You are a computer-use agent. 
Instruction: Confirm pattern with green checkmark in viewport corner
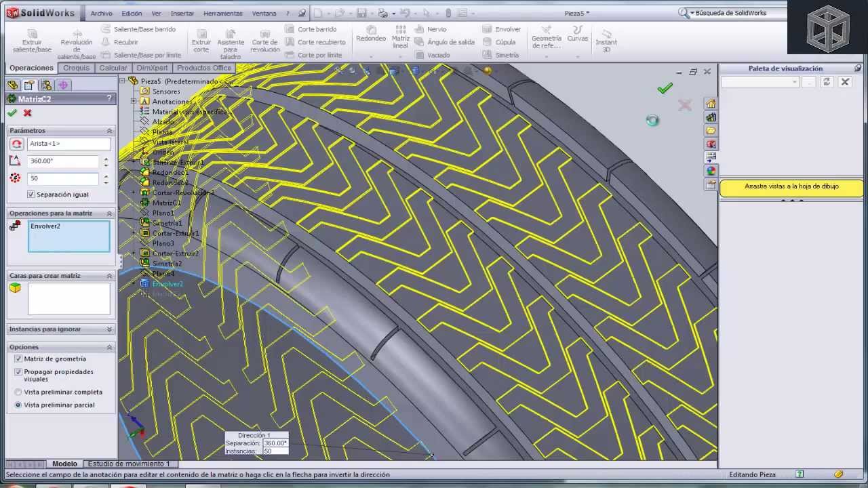[x=665, y=88]
